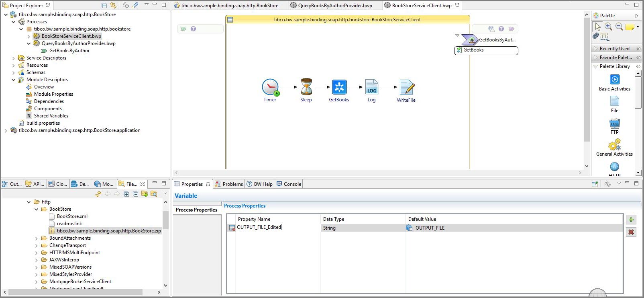Click the Zoom Out magnifier in Palette

tap(619, 27)
